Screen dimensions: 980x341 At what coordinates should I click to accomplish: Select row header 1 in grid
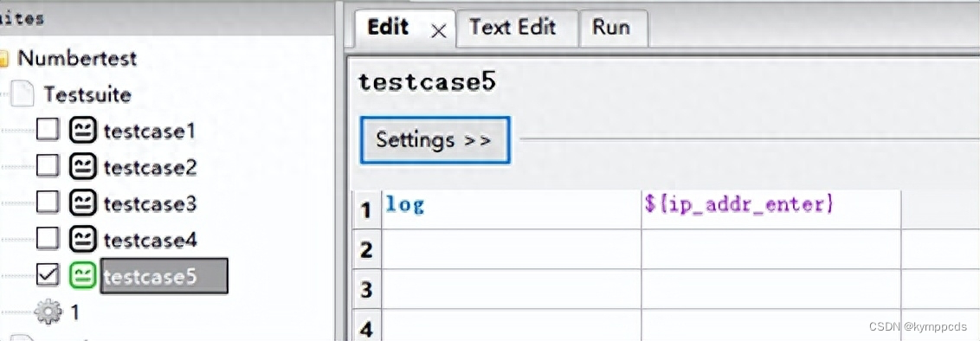click(367, 209)
